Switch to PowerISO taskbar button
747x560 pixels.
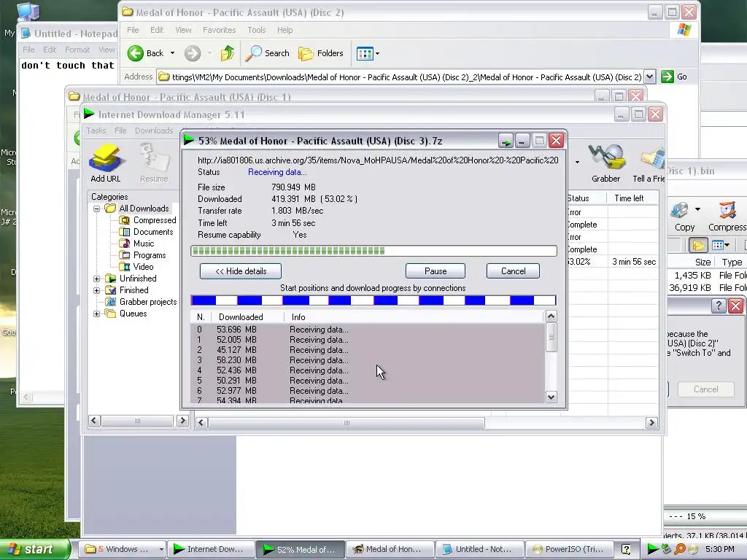click(x=568, y=550)
